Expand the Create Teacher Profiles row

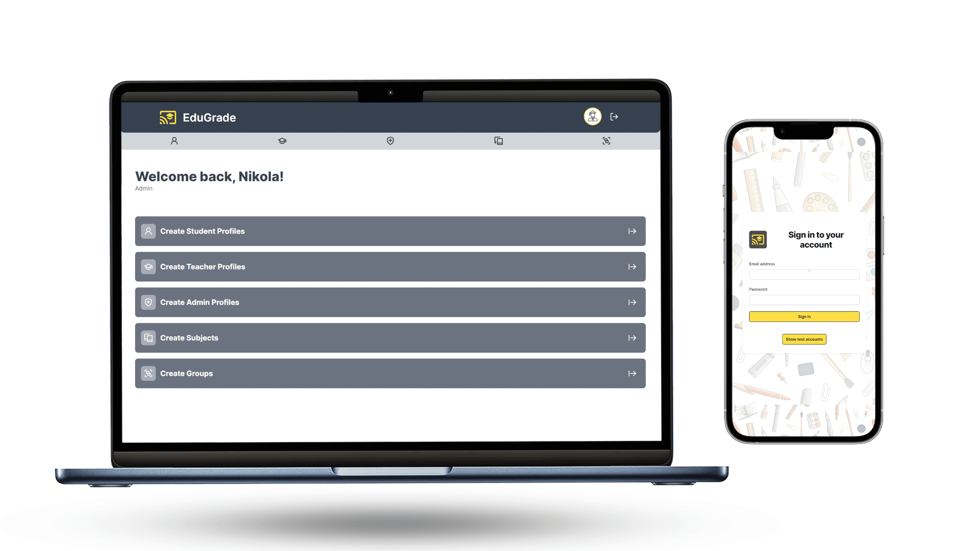pos(631,266)
